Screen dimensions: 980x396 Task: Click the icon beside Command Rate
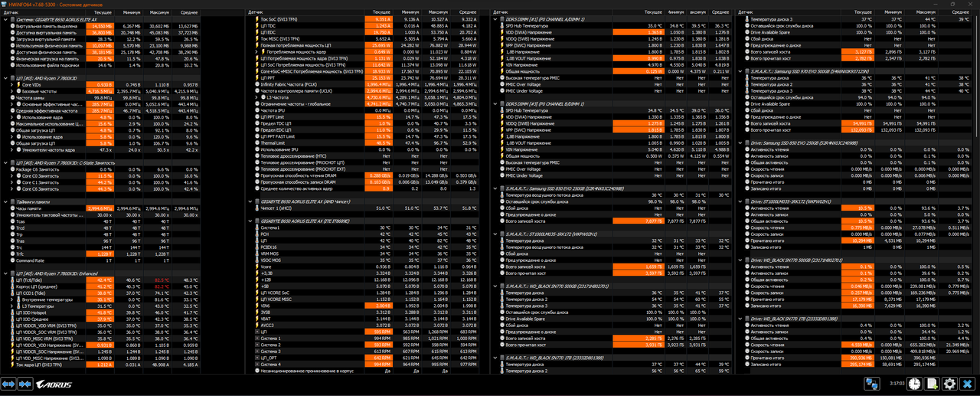click(x=11, y=260)
